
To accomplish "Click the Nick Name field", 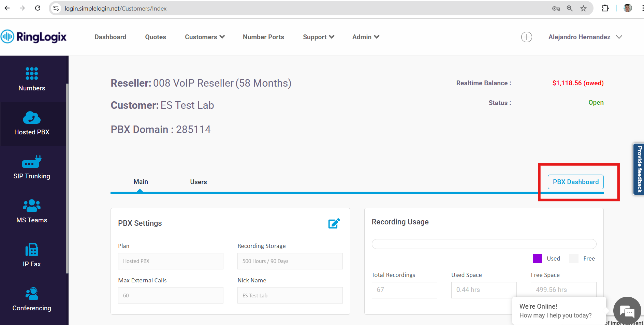I will [x=290, y=295].
